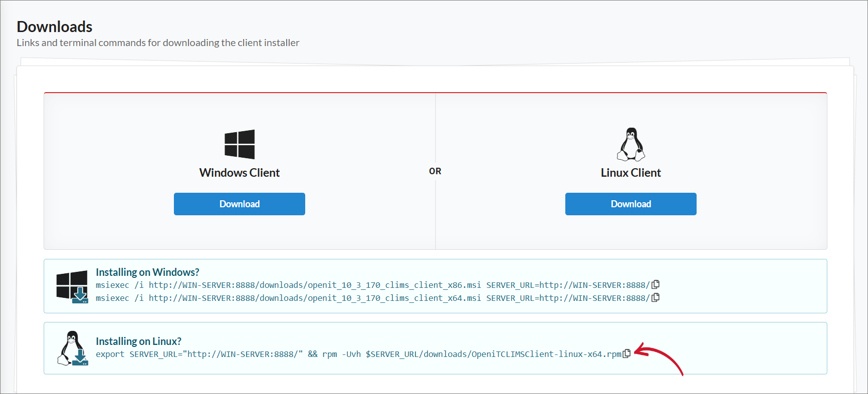Click the 'OR' separator label
868x394 pixels.
[435, 171]
